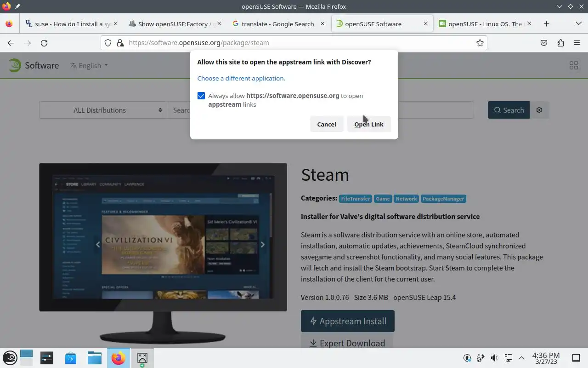The height and width of the screenshot is (368, 588).
Task: View site security shield icon
Action: pyautogui.click(x=108, y=43)
